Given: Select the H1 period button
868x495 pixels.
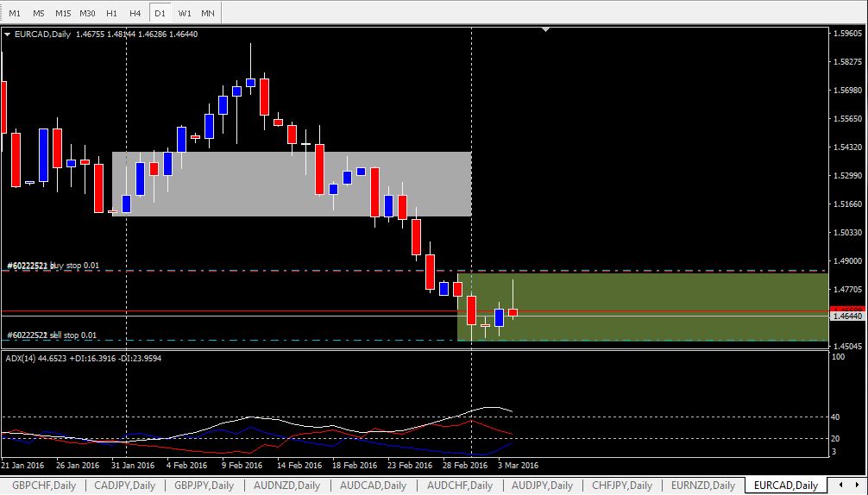Looking at the screenshot, I should pyautogui.click(x=111, y=14).
